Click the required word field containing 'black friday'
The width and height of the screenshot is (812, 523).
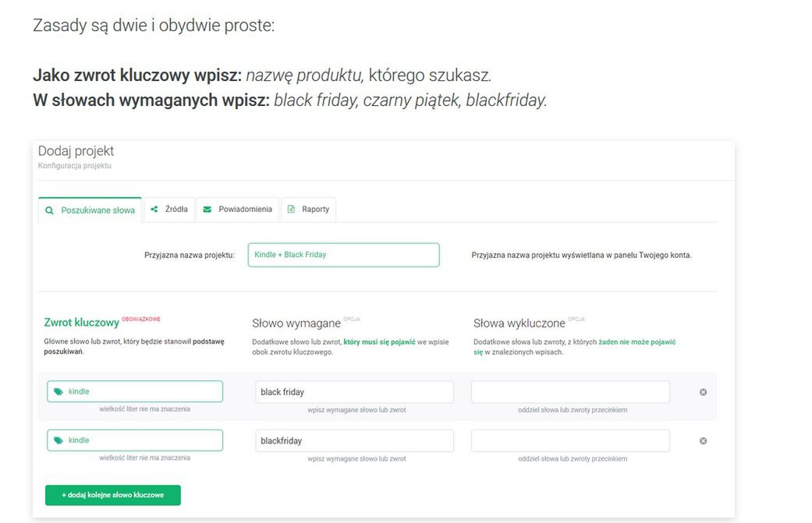click(355, 392)
